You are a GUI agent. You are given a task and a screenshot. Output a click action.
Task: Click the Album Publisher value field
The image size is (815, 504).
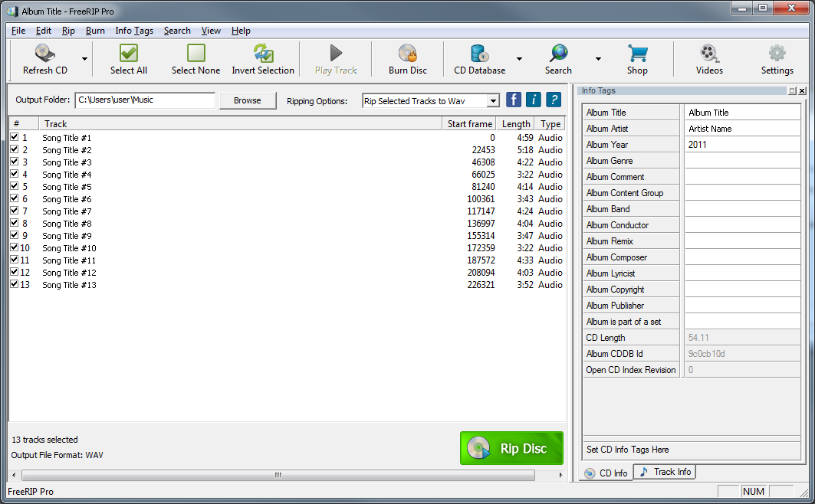742,306
